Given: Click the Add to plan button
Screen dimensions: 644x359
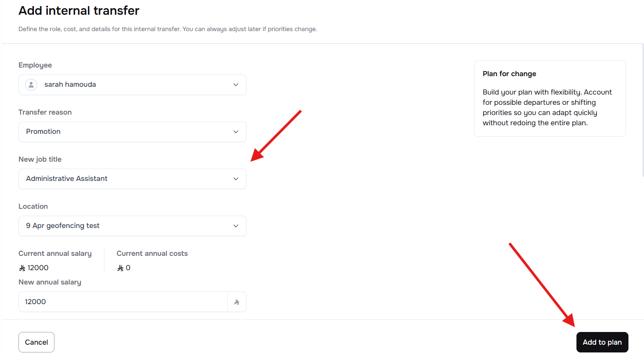Looking at the screenshot, I should click(602, 342).
